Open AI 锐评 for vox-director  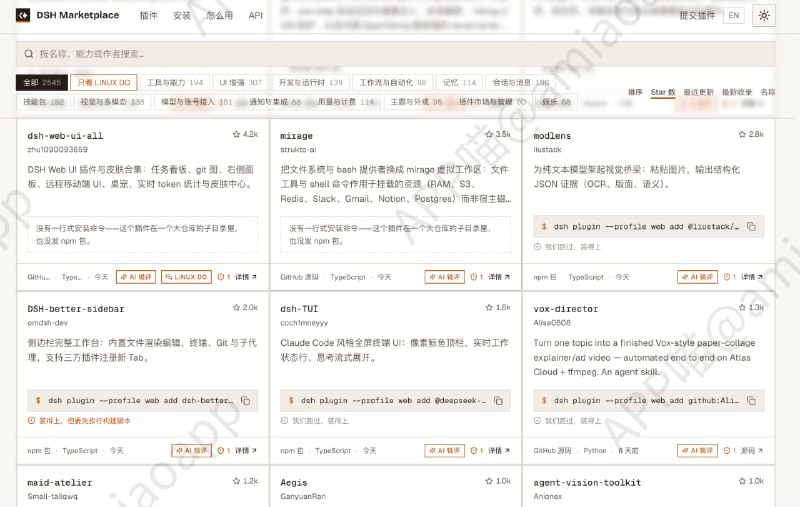[x=697, y=450]
